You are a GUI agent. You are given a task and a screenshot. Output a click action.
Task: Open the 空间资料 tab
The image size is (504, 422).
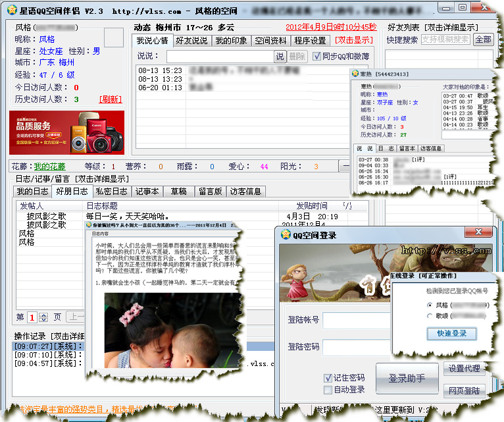pyautogui.click(x=270, y=41)
